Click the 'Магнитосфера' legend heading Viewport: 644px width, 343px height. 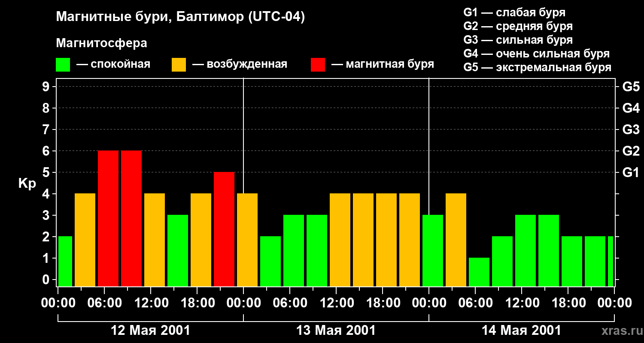click(x=101, y=43)
